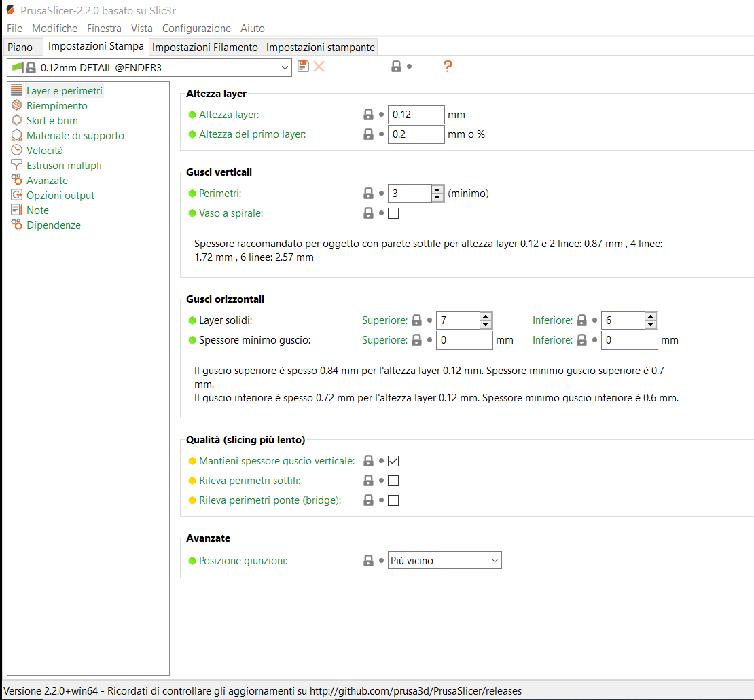Open the Vista menu
The height and width of the screenshot is (700, 754).
[141, 29]
